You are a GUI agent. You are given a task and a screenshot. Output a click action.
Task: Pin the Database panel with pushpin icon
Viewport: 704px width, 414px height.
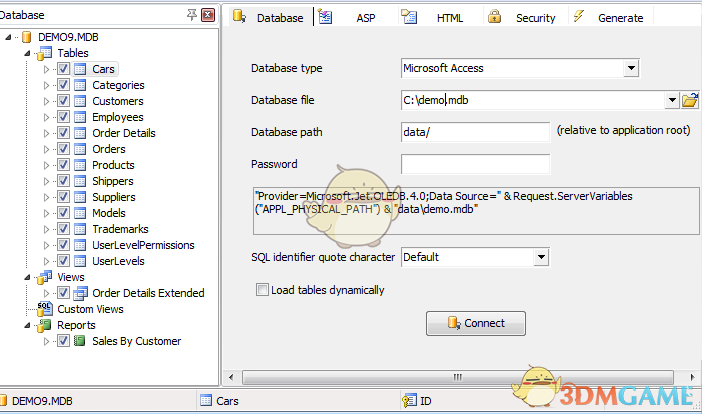(x=192, y=15)
